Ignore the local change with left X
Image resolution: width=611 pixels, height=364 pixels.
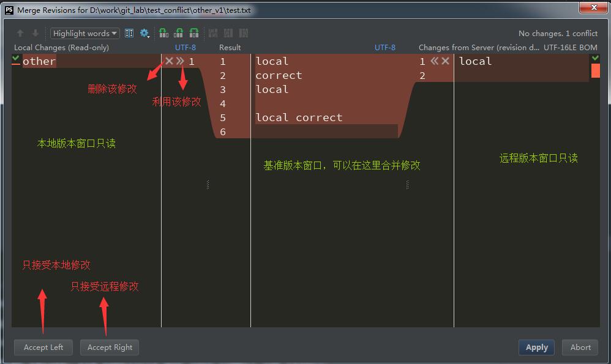coord(169,61)
